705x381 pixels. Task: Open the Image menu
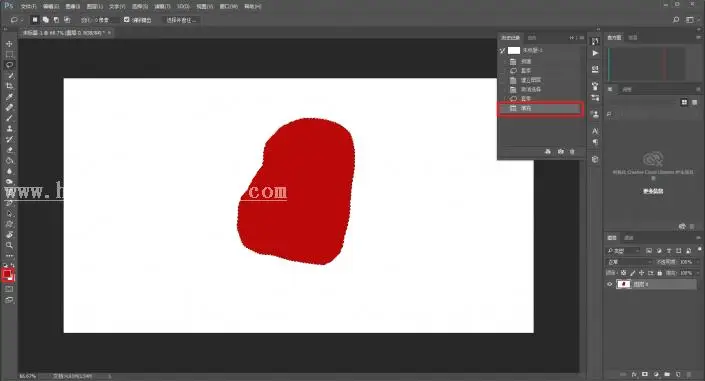tap(72, 6)
